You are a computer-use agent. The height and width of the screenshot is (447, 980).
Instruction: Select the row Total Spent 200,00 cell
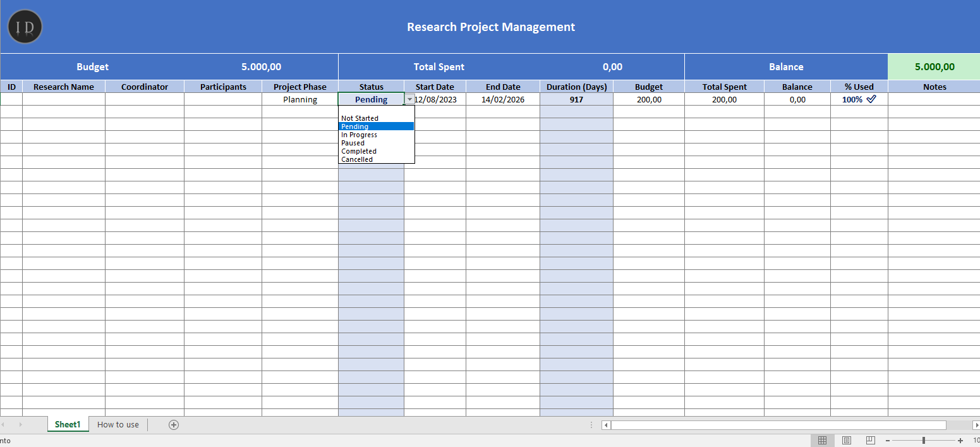(x=724, y=99)
